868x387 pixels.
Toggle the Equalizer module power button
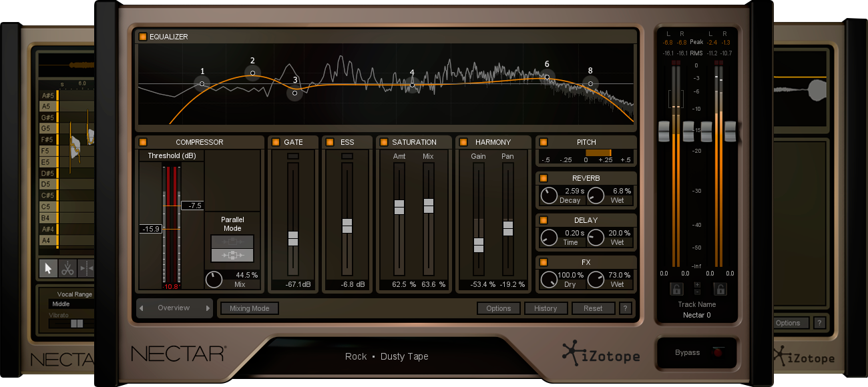click(143, 37)
